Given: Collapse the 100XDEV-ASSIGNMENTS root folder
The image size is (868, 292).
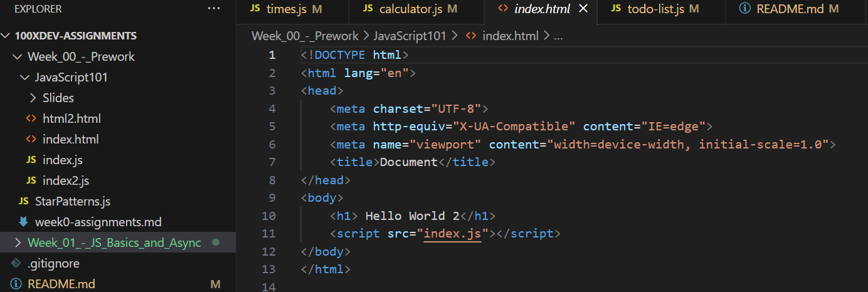Looking at the screenshot, I should coord(7,36).
